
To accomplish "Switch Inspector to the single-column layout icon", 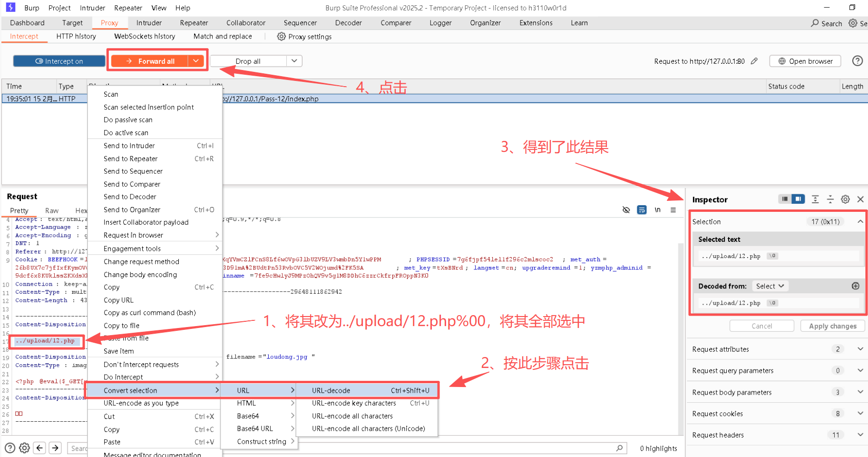I will coord(785,199).
